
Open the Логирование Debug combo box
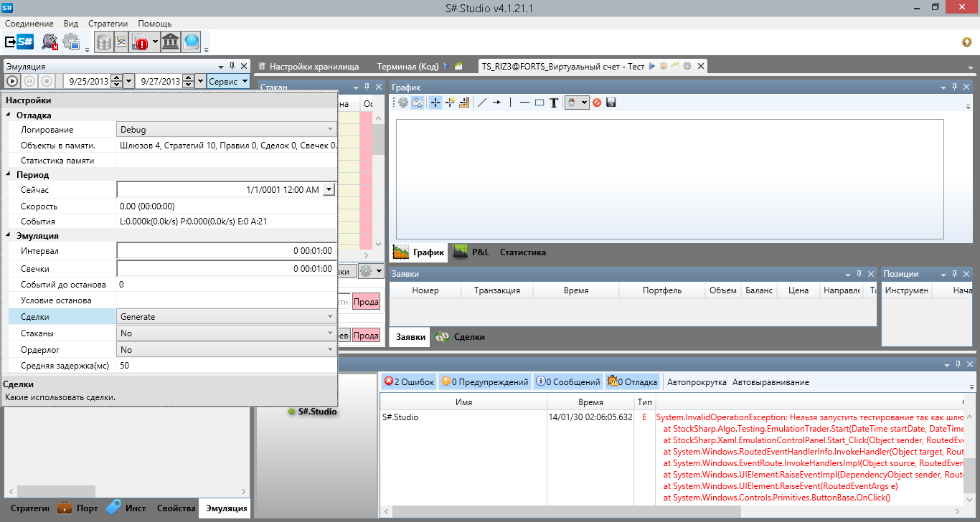click(x=227, y=130)
